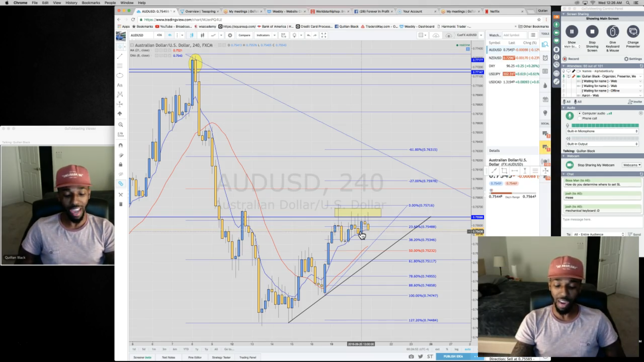Take chart snapshot with camera icon

coord(411,356)
